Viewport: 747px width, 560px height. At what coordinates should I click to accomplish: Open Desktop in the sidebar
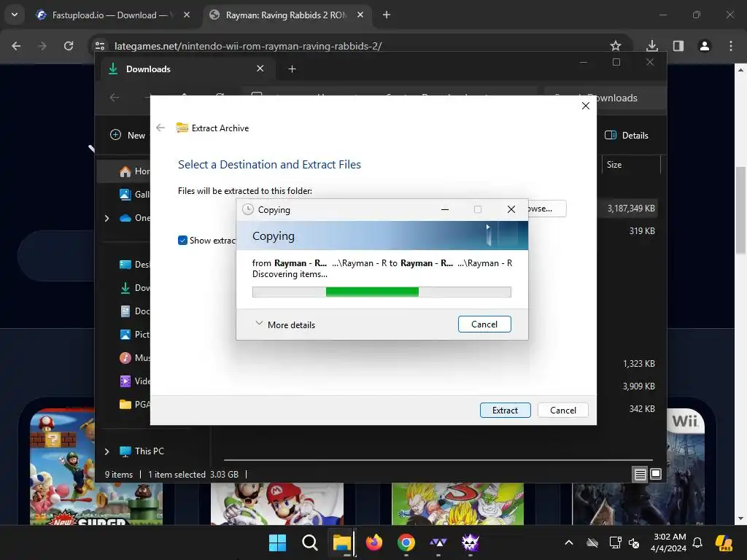pos(133,264)
